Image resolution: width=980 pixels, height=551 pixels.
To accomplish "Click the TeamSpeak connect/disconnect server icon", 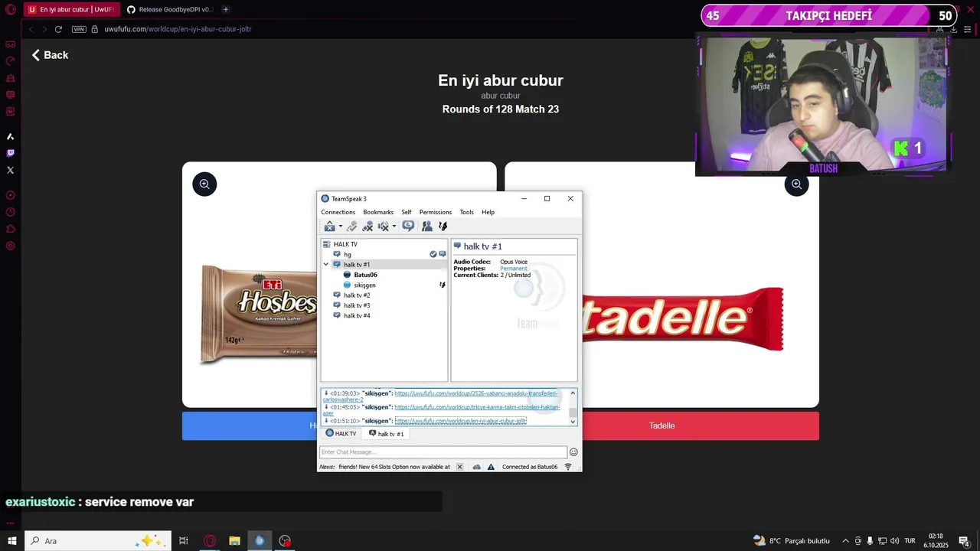I will click(329, 227).
